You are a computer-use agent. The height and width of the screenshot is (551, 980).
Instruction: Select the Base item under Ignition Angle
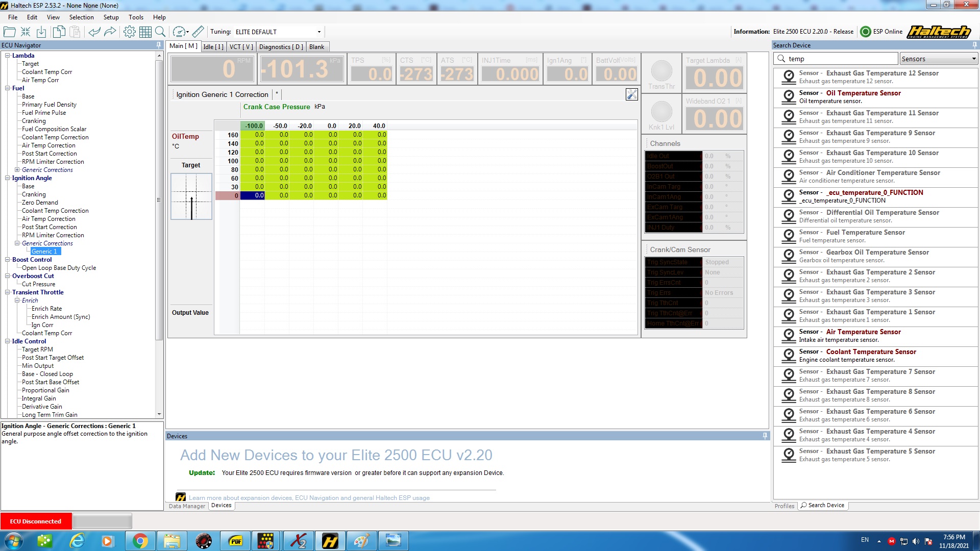(x=28, y=186)
